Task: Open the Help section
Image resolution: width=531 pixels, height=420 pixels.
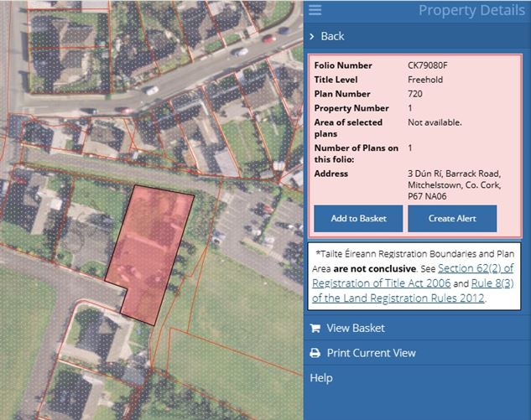Action: pos(321,378)
